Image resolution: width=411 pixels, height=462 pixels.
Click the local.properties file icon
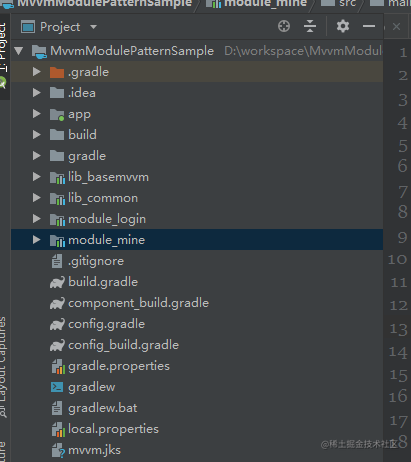pyautogui.click(x=58, y=429)
